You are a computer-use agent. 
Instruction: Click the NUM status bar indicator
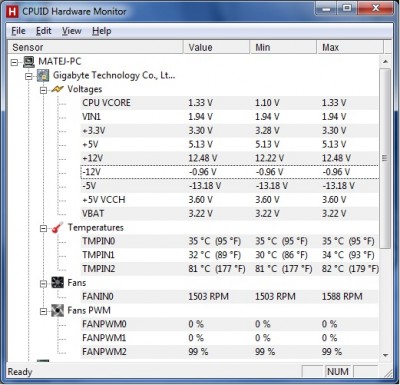click(x=338, y=372)
